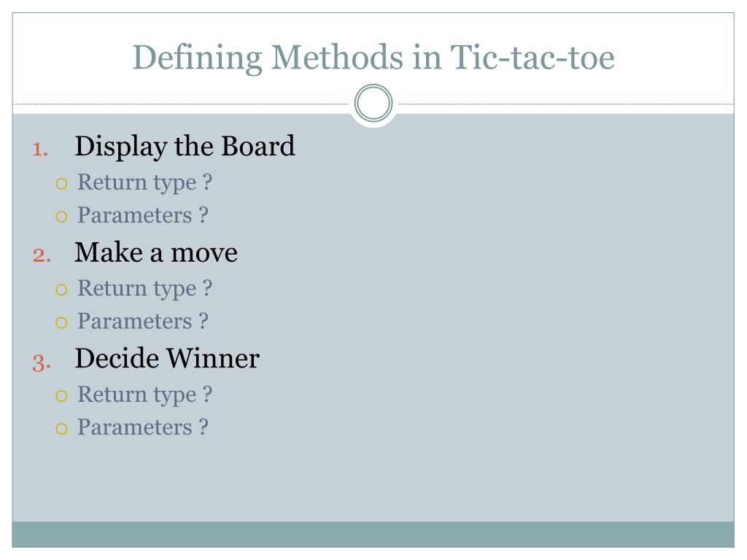The image size is (747, 560).
Task: Click the bullet circle beside first 'Parameters ?'
Action: (x=61, y=217)
